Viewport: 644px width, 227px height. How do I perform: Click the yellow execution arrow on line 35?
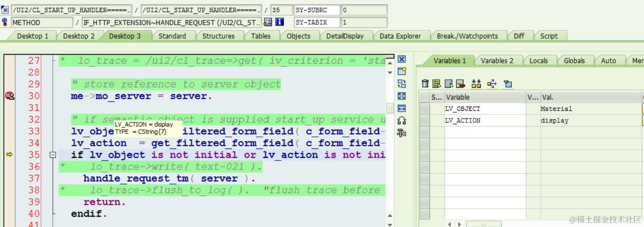[9, 155]
